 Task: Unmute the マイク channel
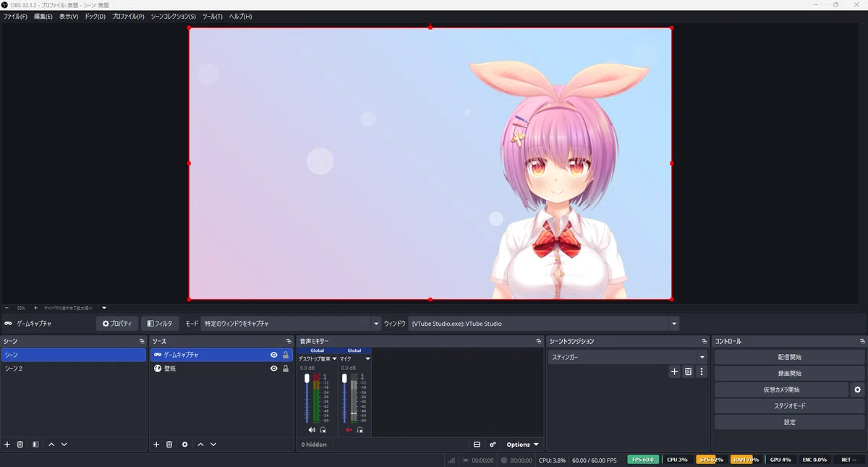pos(349,430)
